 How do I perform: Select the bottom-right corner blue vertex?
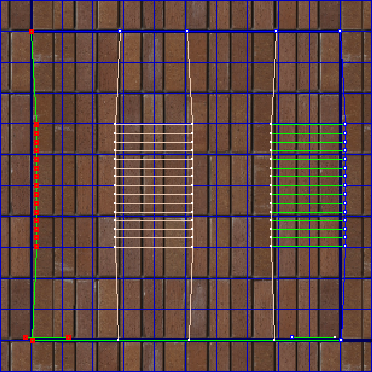pyautogui.click(x=341, y=340)
